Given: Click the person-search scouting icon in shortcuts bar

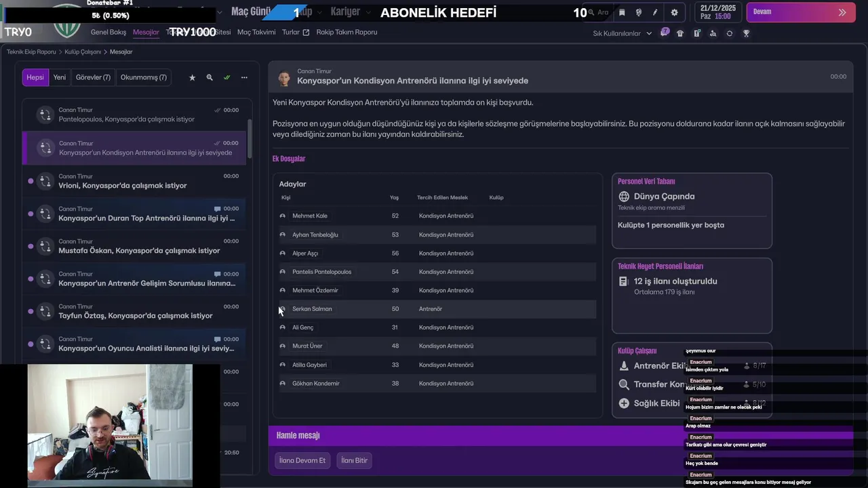Looking at the screenshot, I should [713, 33].
